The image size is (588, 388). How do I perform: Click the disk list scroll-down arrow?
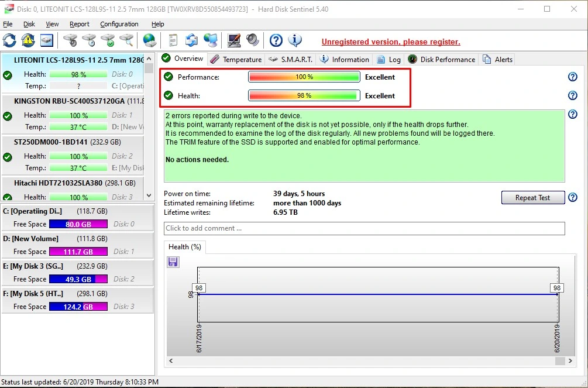(149, 195)
